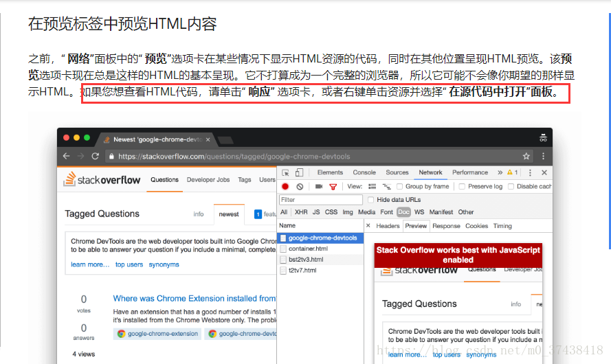Clear the network log icon
Screen dimensions: 611x364
[x=300, y=187]
